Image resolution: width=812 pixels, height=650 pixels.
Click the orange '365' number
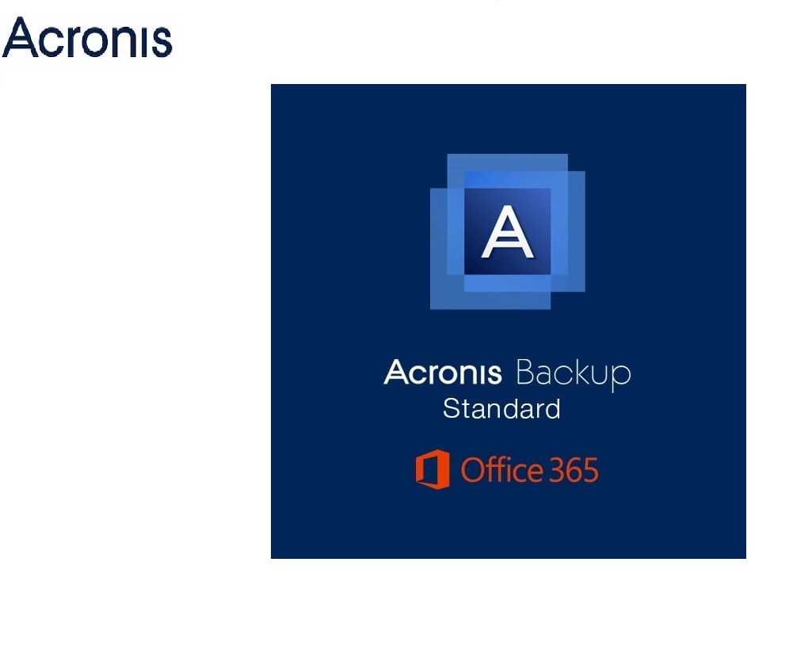pos(574,470)
